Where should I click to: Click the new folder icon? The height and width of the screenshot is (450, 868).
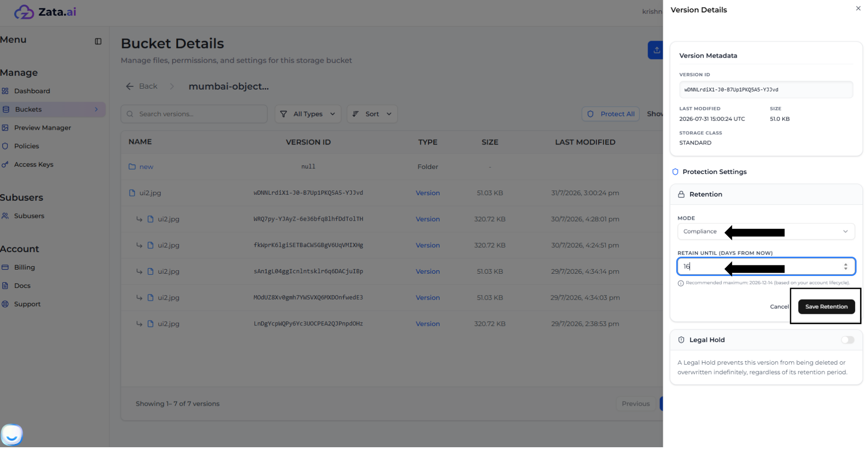tap(132, 167)
